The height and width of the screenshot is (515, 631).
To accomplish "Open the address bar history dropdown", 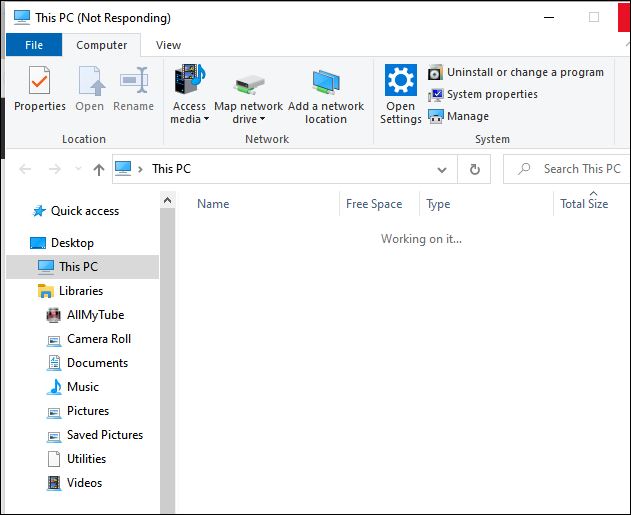I will click(x=442, y=169).
